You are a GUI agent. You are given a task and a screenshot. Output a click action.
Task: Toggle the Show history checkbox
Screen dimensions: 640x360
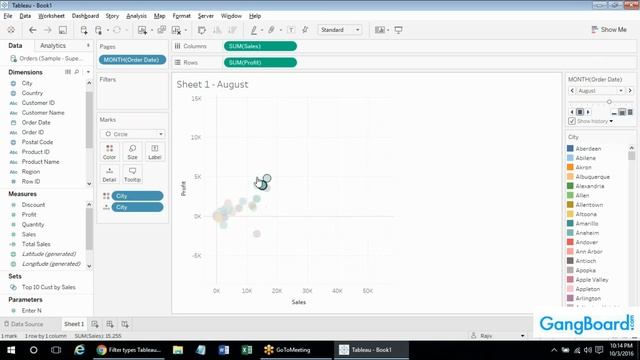pyautogui.click(x=572, y=121)
